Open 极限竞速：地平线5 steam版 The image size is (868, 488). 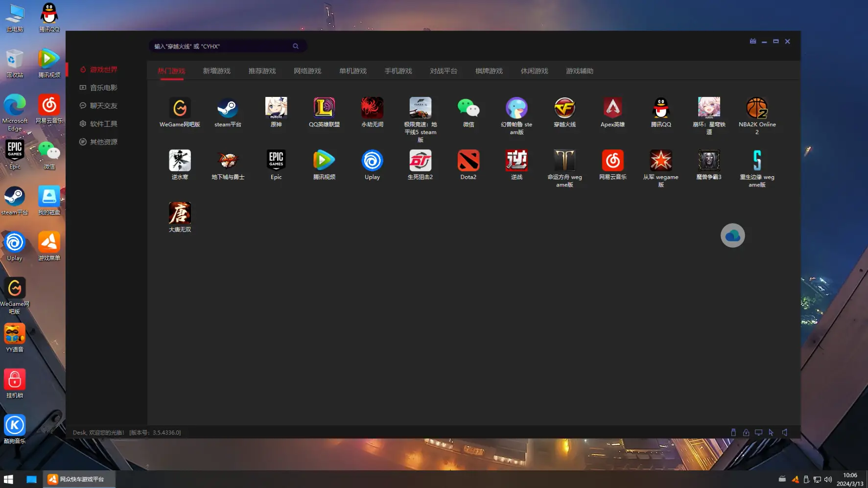click(420, 119)
